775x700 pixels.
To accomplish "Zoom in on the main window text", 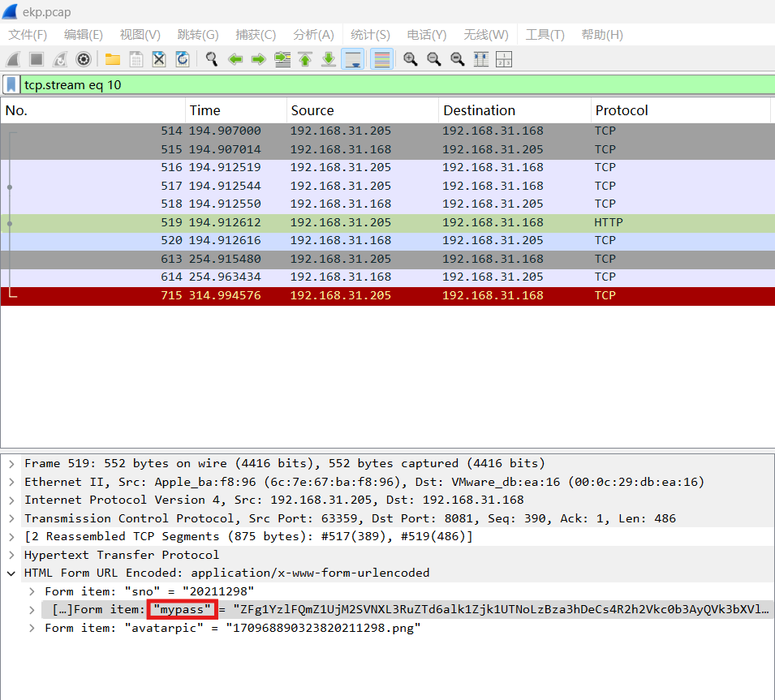I will click(x=411, y=59).
